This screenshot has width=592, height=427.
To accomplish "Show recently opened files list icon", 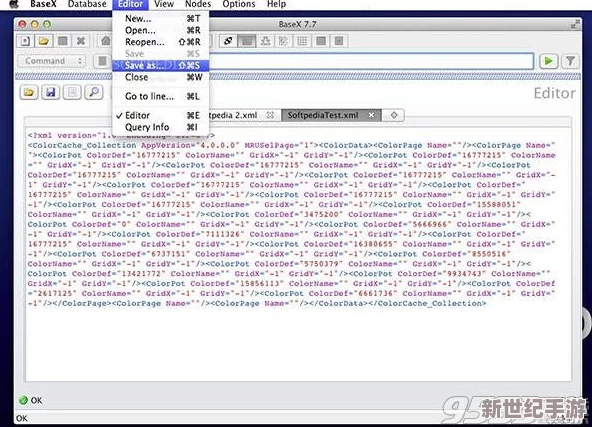I will [72, 92].
